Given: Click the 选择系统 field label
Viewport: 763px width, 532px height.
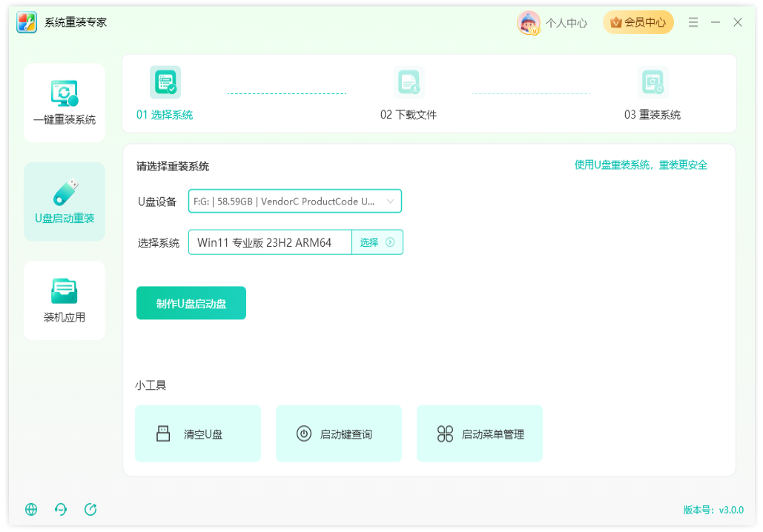Looking at the screenshot, I should (x=159, y=242).
